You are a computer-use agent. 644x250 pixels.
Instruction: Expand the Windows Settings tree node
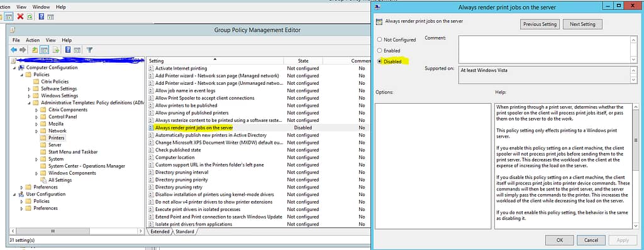click(x=29, y=95)
